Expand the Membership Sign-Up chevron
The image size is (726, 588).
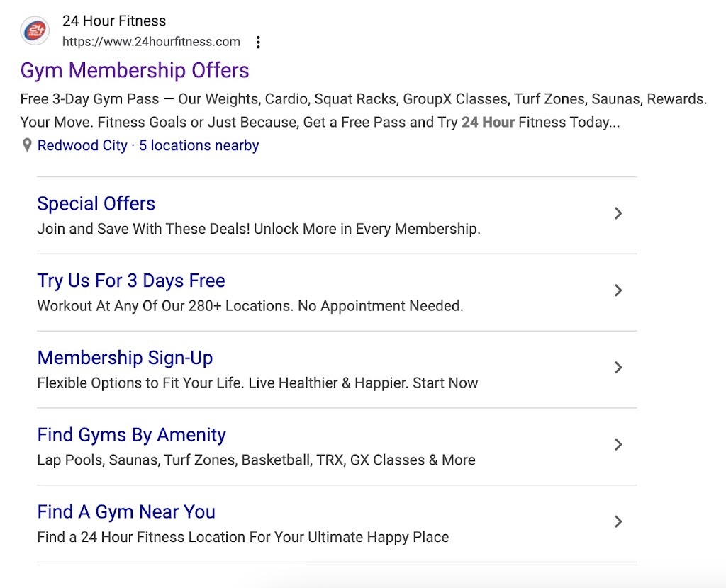click(618, 367)
